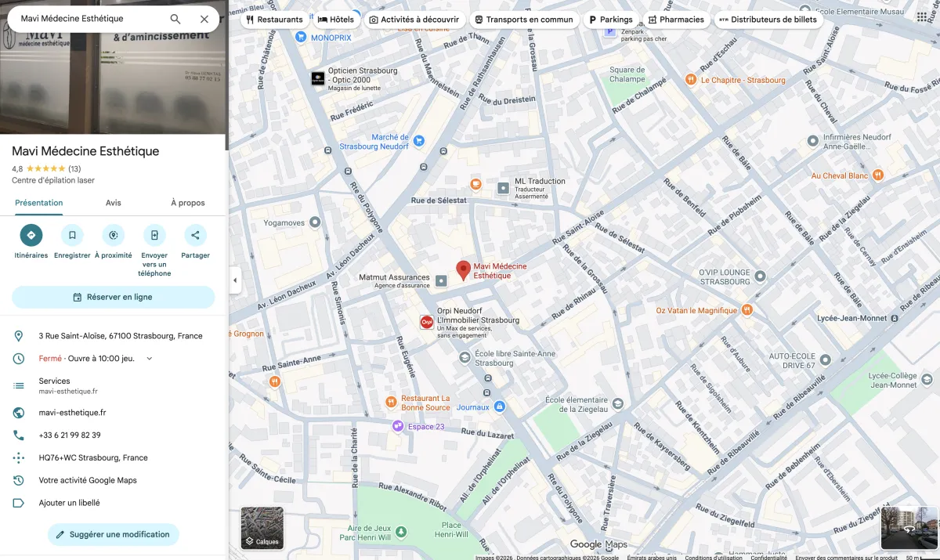Click the search magnifier icon
The image size is (940, 560).
(x=175, y=19)
